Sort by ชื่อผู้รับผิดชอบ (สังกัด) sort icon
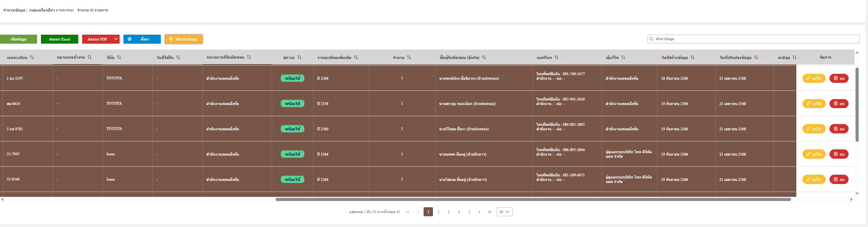Viewport: 868px width, 227px height. click(x=484, y=58)
